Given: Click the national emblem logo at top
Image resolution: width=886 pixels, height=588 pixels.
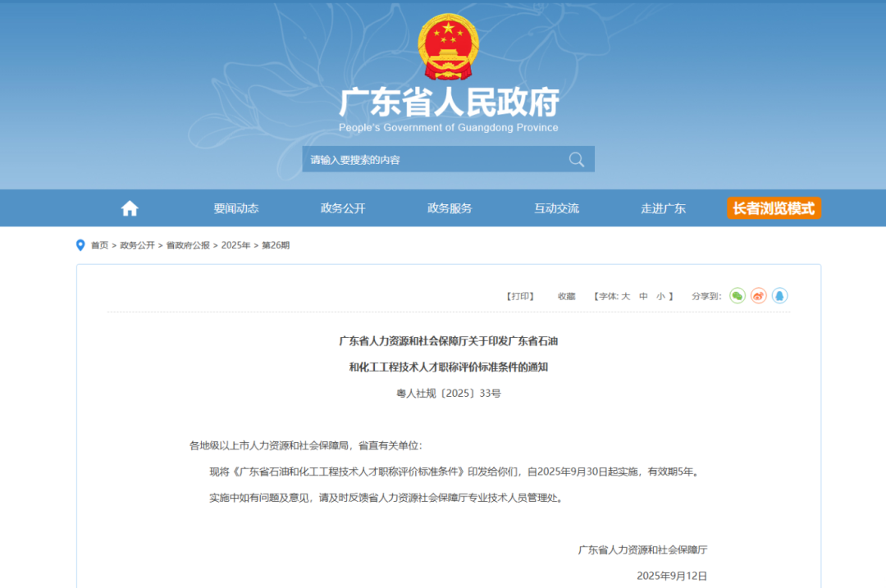Looking at the screenshot, I should 448,44.
